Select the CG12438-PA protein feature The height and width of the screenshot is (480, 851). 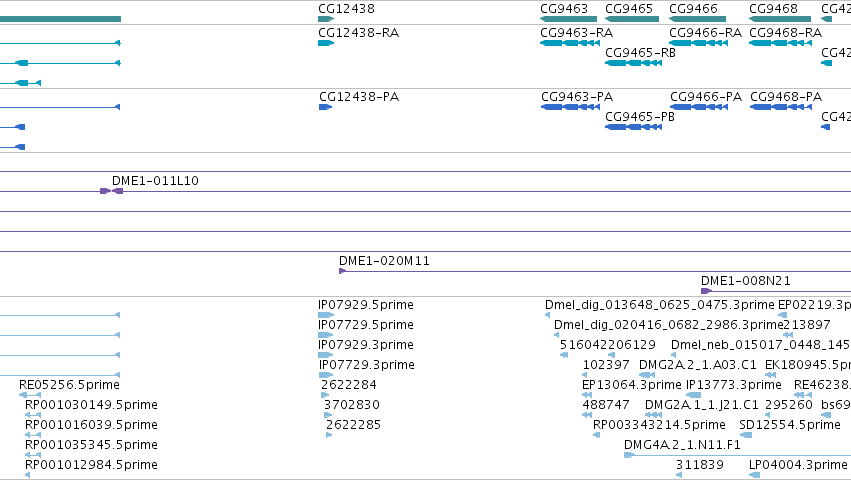[325, 107]
